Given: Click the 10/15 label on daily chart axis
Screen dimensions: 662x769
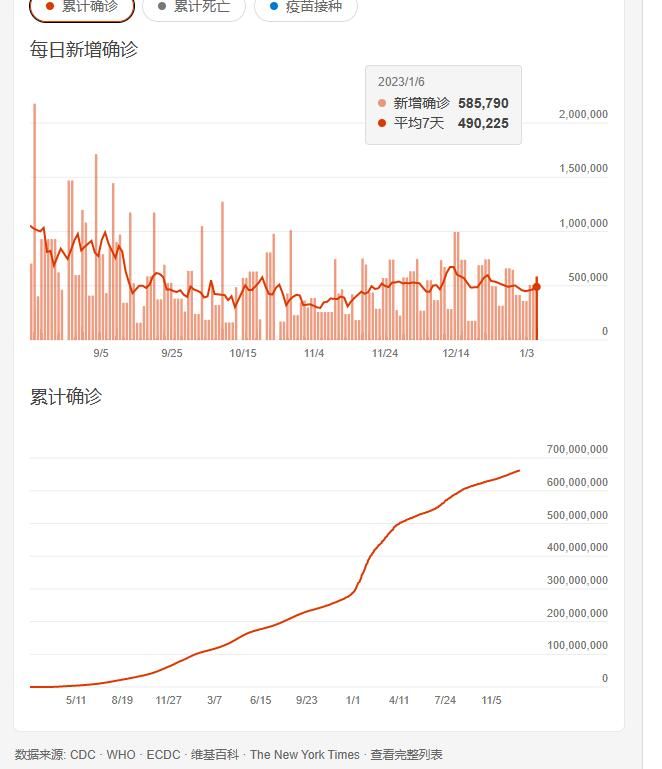Looking at the screenshot, I should click(x=243, y=353).
